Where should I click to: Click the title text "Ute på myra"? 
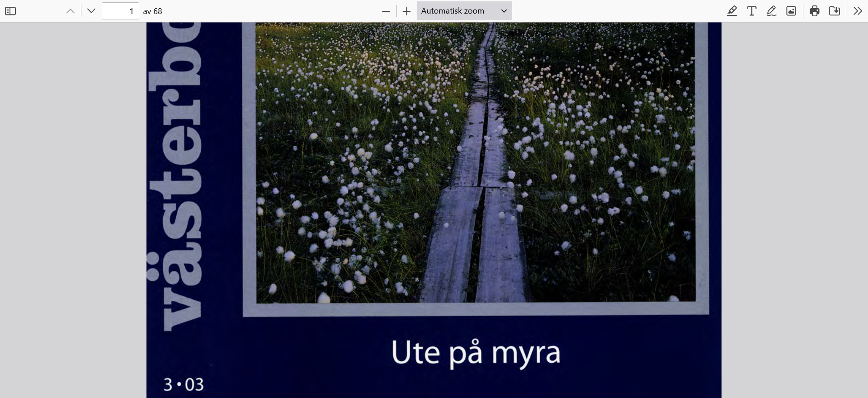click(476, 353)
